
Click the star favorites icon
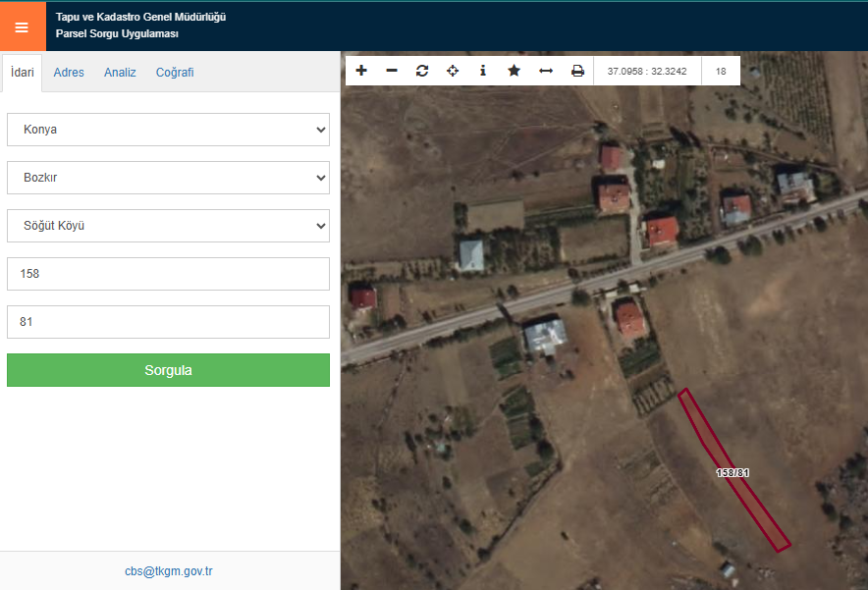point(514,71)
